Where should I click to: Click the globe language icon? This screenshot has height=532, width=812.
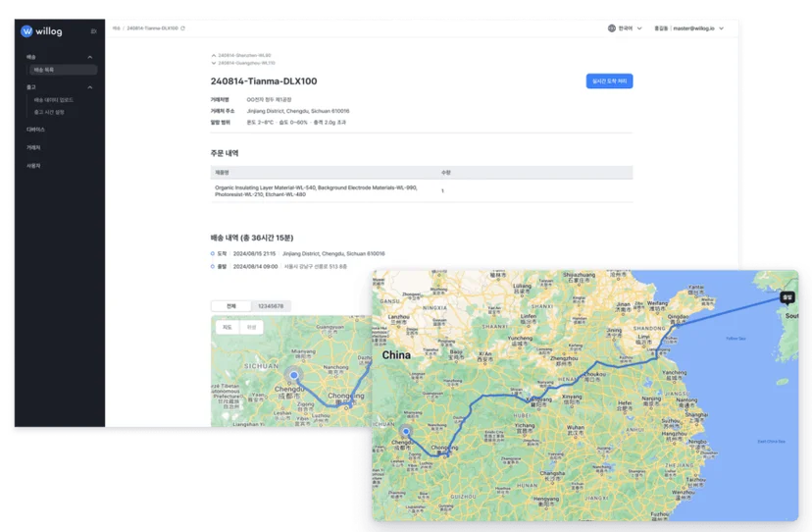click(x=612, y=28)
